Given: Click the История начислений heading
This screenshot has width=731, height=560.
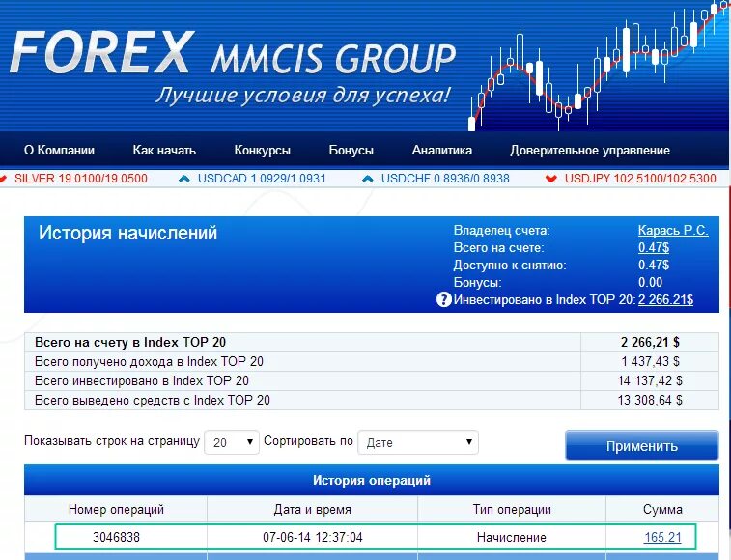Looking at the screenshot, I should (x=127, y=233).
